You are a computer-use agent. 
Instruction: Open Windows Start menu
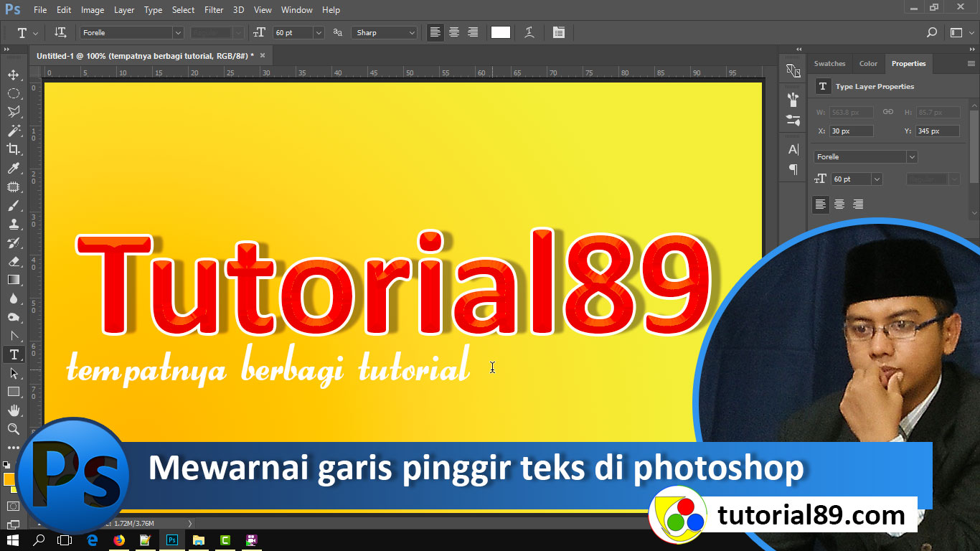click(13, 540)
